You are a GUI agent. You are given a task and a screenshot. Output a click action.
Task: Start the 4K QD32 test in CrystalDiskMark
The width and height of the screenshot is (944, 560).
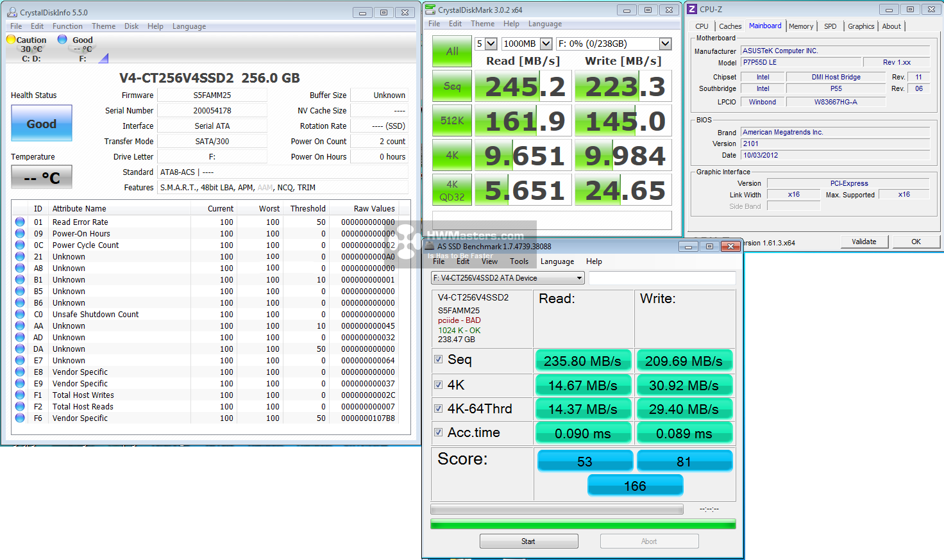452,190
